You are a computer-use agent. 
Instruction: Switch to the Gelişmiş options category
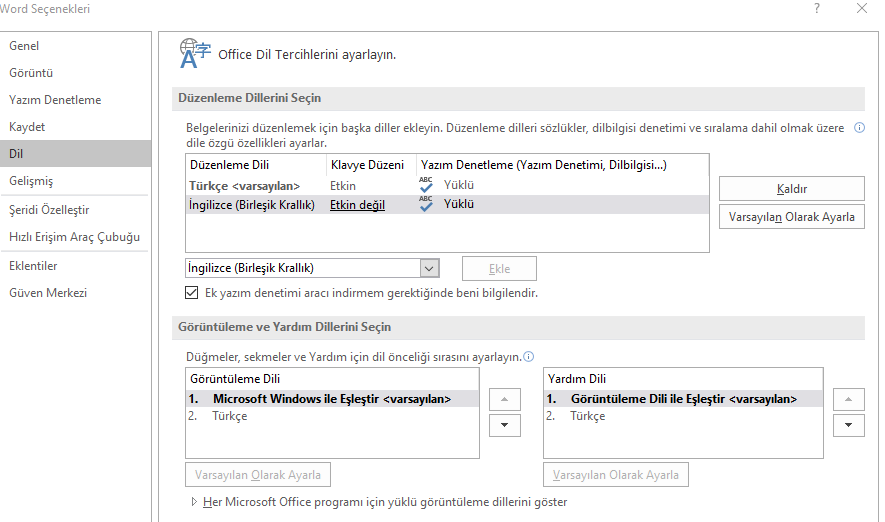pyautogui.click(x=31, y=181)
